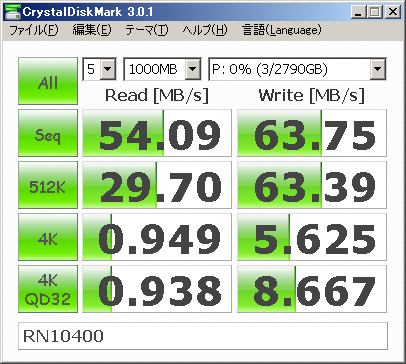
Task: Close the CrystalDiskMark window
Action: (x=393, y=12)
